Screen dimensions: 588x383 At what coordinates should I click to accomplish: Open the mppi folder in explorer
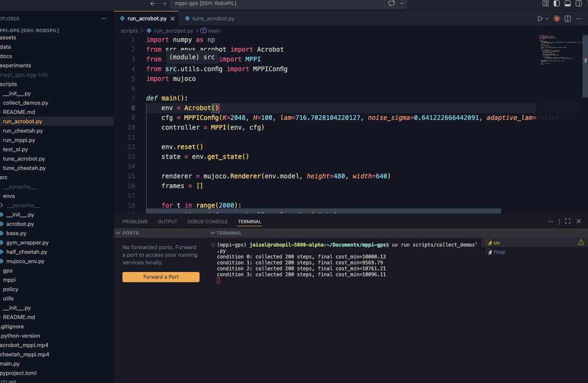9,280
